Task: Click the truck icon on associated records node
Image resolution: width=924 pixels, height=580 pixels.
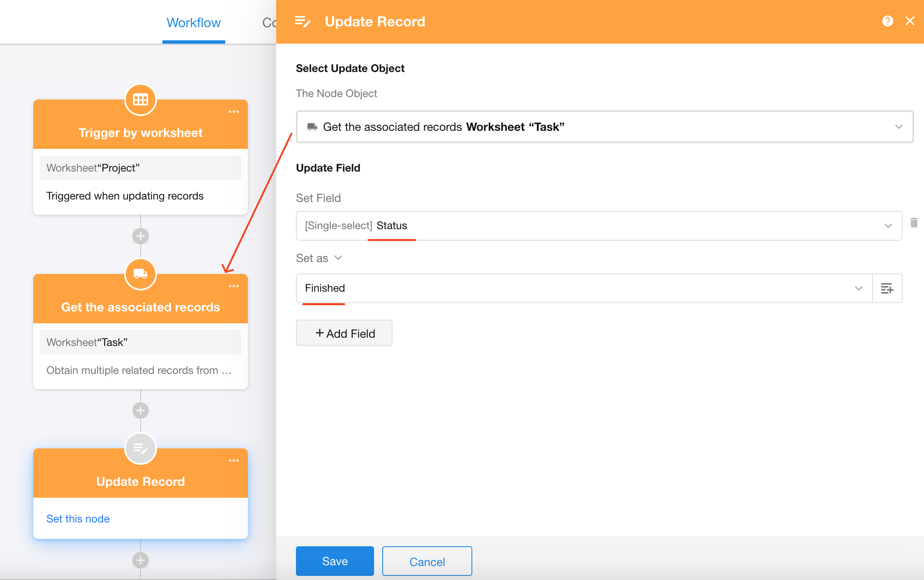Action: click(x=141, y=274)
